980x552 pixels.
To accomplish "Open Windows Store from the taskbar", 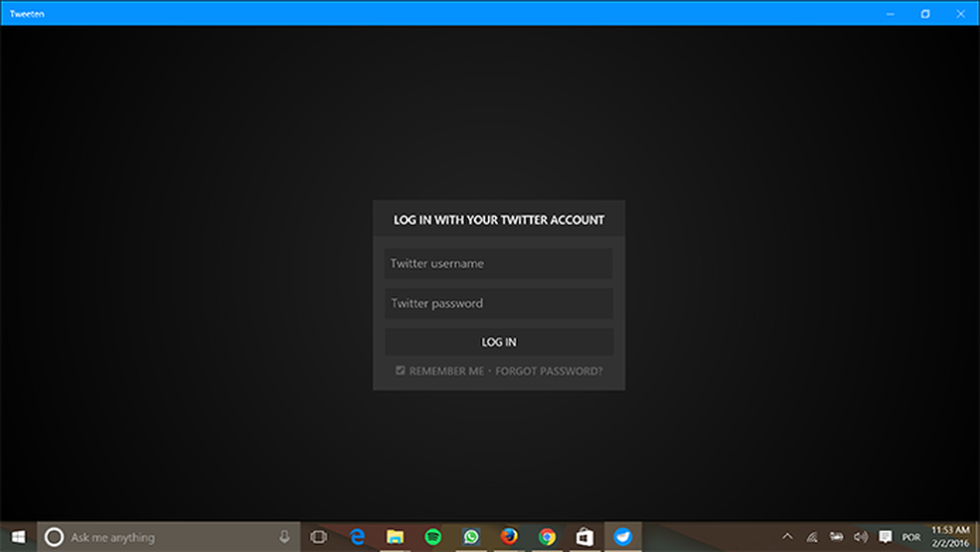I will tap(585, 537).
